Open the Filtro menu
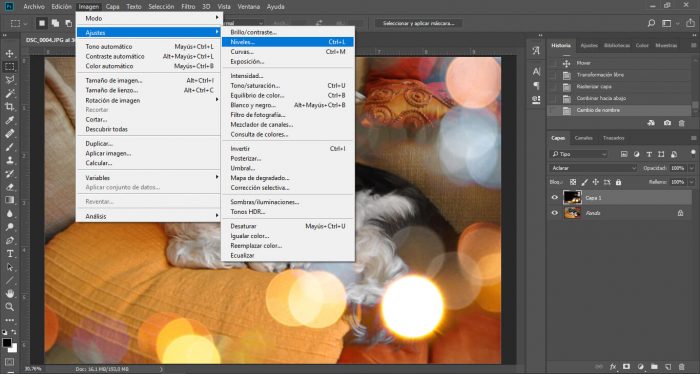The width and height of the screenshot is (700, 374). [188, 7]
